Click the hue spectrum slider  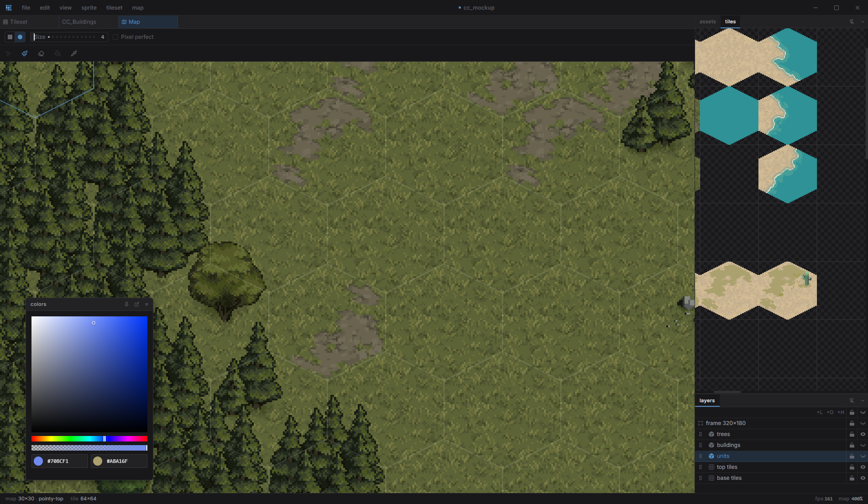point(89,439)
